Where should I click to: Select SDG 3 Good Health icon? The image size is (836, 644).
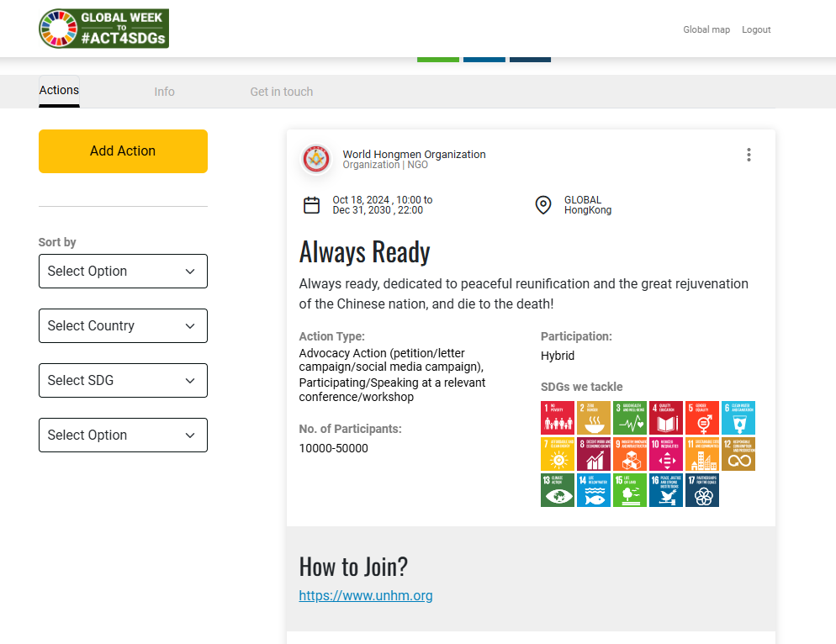pyautogui.click(x=630, y=418)
